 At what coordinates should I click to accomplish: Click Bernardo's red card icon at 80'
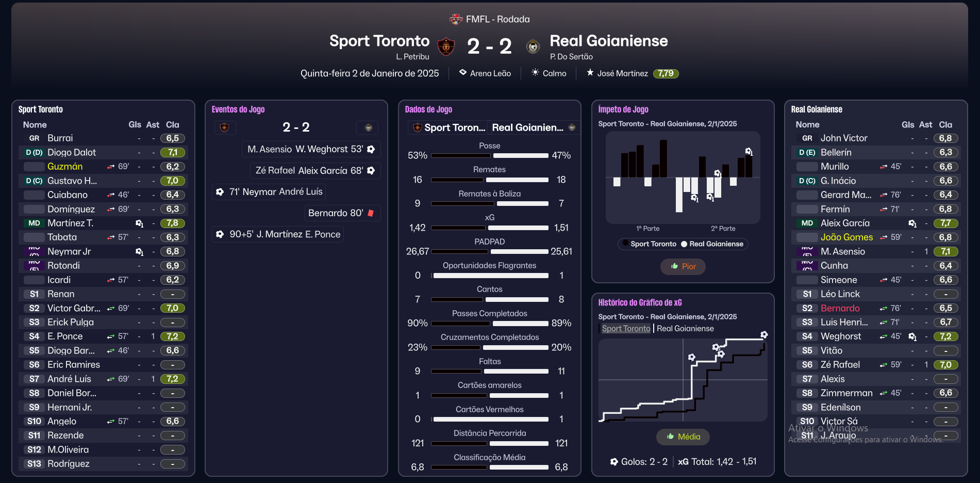(x=371, y=213)
